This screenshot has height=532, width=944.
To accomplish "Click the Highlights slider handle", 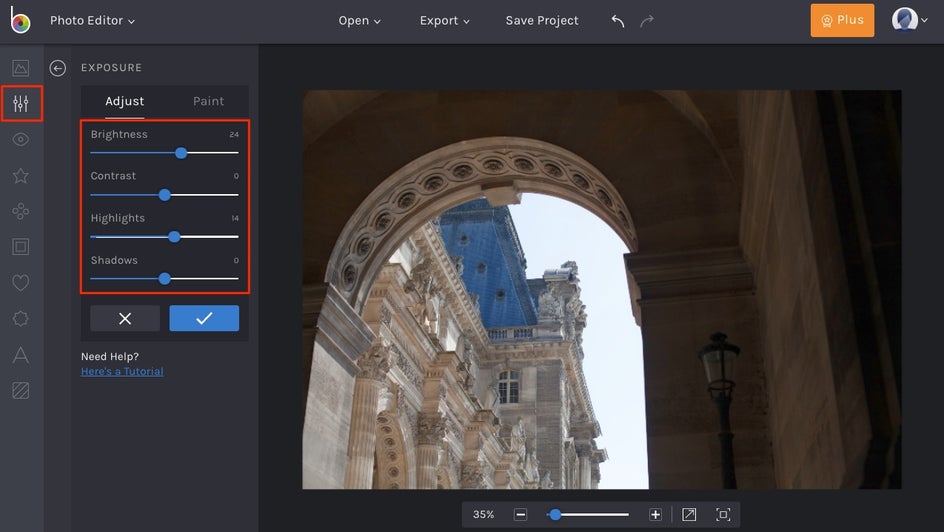I will 174,237.
